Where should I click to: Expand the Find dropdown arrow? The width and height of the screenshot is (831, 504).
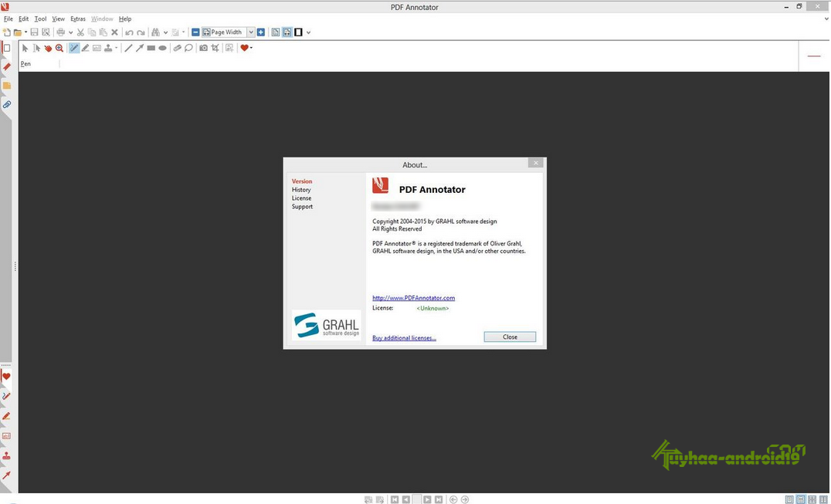click(165, 32)
